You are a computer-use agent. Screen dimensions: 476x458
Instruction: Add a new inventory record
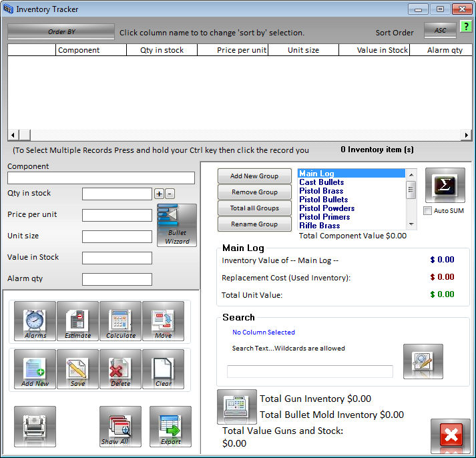(35, 369)
